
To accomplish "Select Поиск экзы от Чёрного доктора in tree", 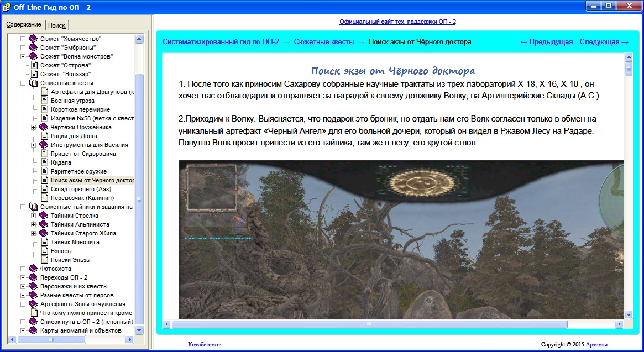I will [92, 180].
